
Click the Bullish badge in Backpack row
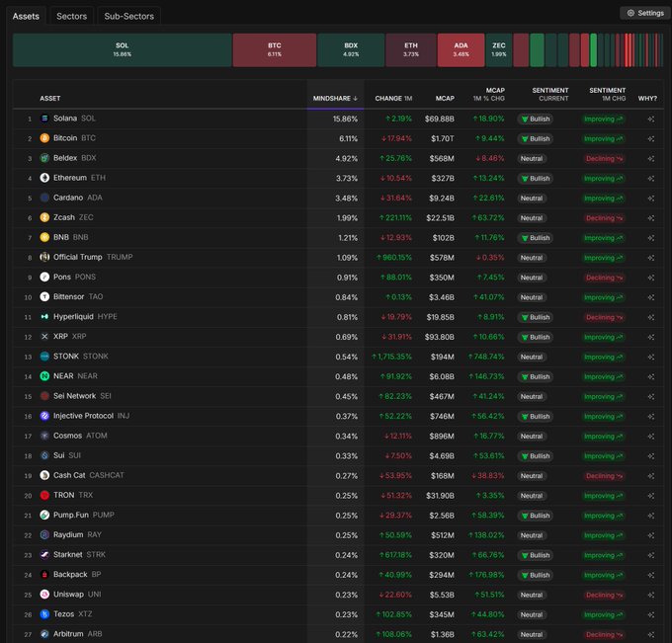coord(536,575)
